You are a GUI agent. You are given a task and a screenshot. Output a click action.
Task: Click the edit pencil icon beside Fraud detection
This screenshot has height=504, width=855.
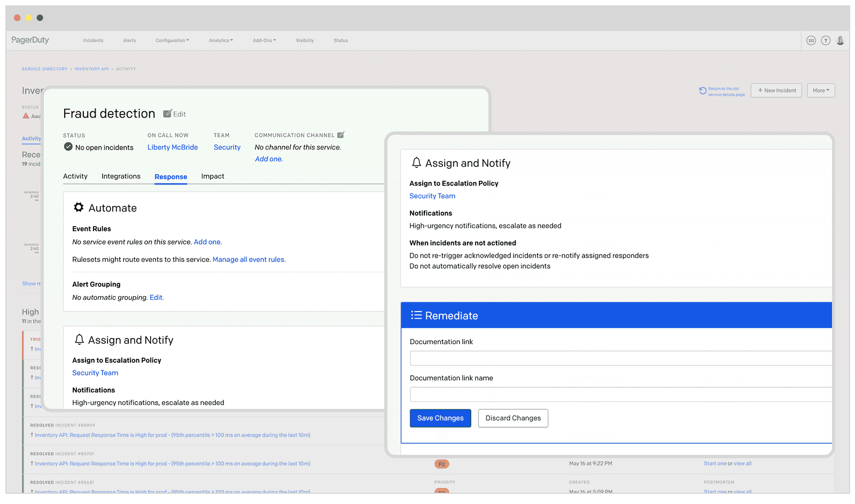click(x=168, y=114)
